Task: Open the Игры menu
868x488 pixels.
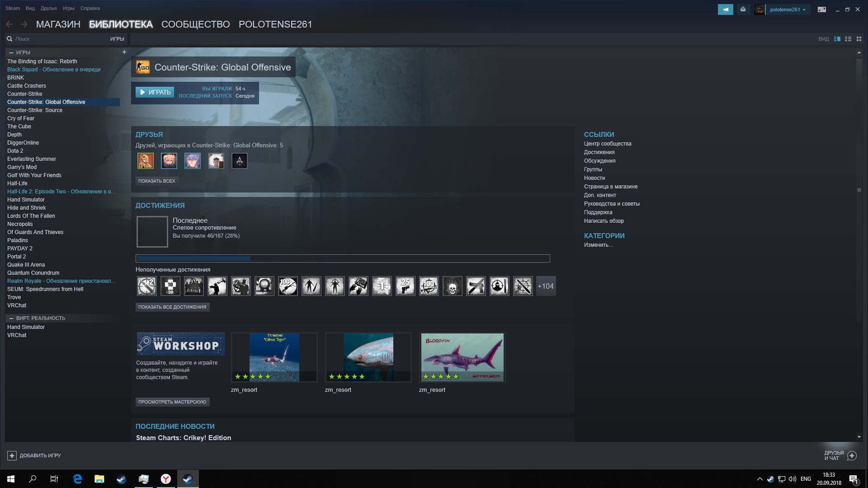Action: pyautogui.click(x=69, y=8)
